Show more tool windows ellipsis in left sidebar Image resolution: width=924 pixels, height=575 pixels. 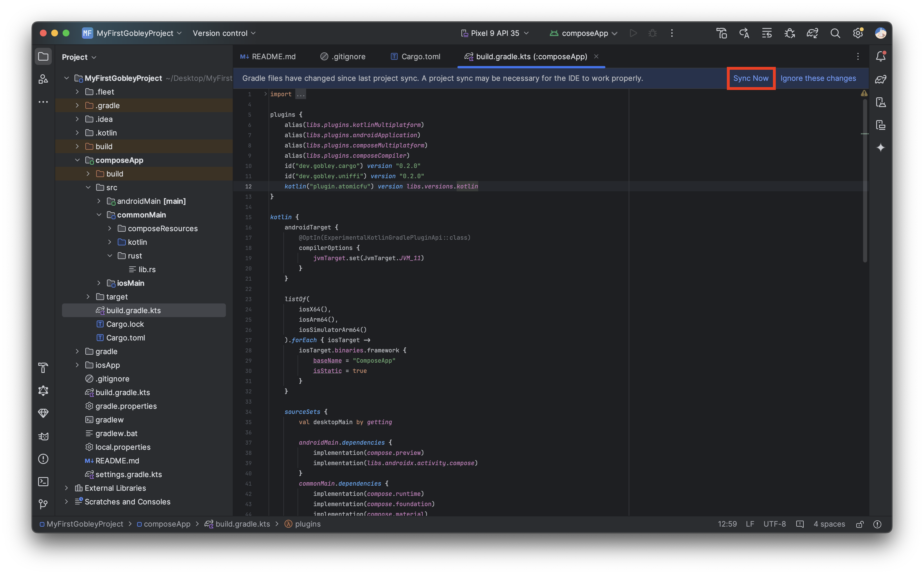pyautogui.click(x=43, y=102)
